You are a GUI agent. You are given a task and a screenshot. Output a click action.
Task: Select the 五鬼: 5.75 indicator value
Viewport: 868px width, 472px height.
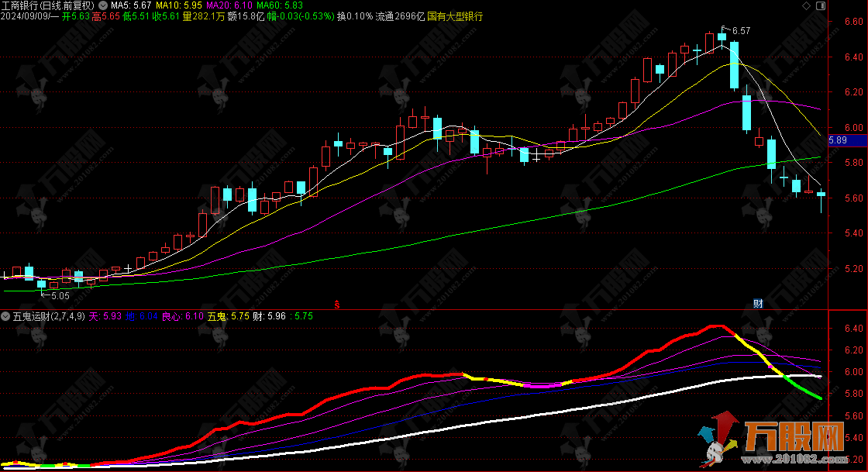229,316
